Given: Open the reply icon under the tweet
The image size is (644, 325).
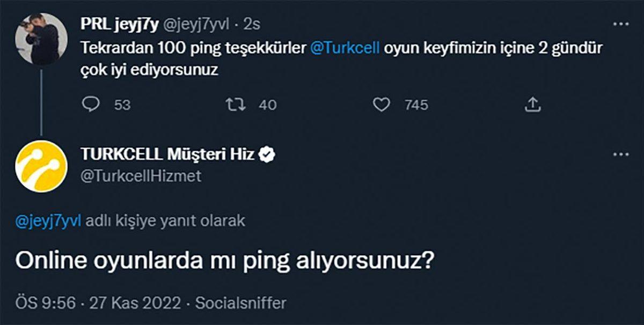Looking at the screenshot, I should point(91,106).
